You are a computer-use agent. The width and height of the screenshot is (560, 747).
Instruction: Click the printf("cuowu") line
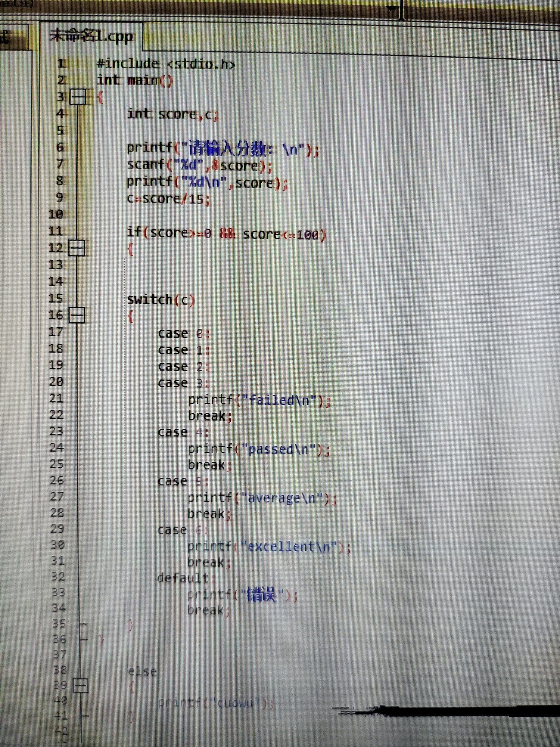point(216,704)
